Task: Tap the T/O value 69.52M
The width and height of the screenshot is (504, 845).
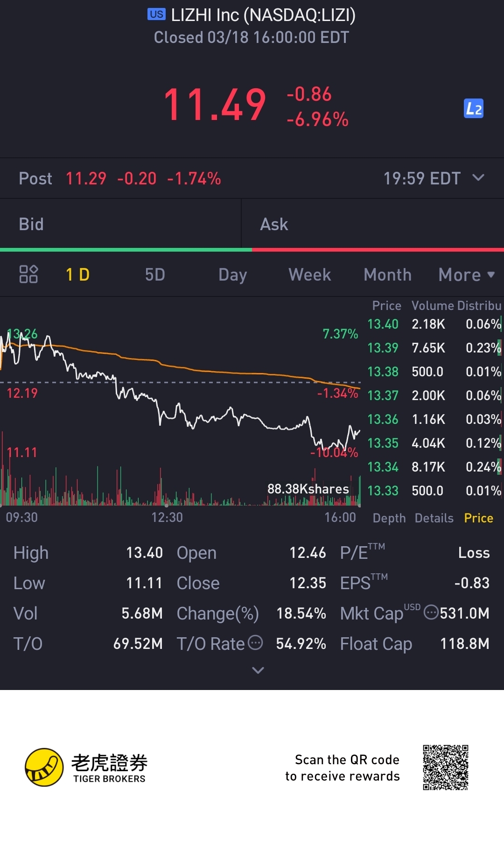Action: 138,644
